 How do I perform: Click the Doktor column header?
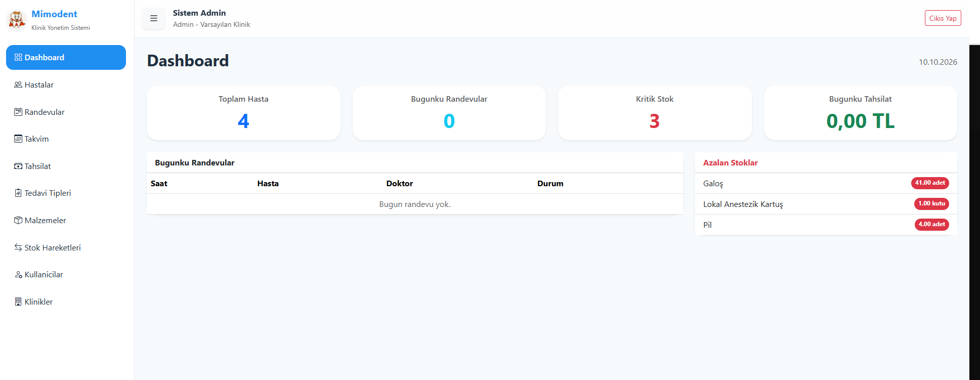pos(400,184)
